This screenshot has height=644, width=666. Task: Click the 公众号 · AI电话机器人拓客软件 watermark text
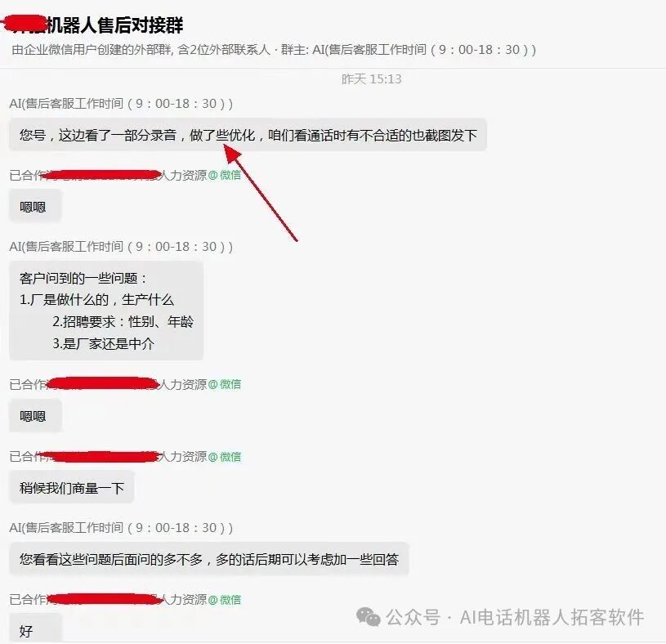515,617
